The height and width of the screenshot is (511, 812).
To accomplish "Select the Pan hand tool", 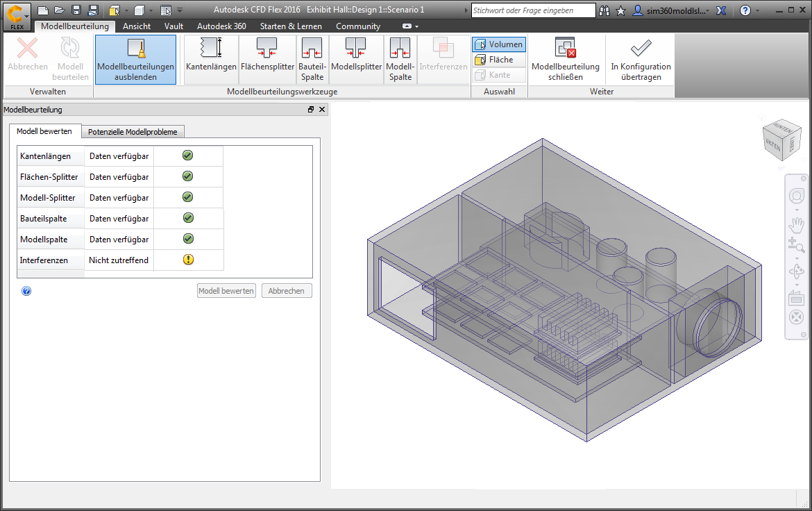I will [797, 224].
